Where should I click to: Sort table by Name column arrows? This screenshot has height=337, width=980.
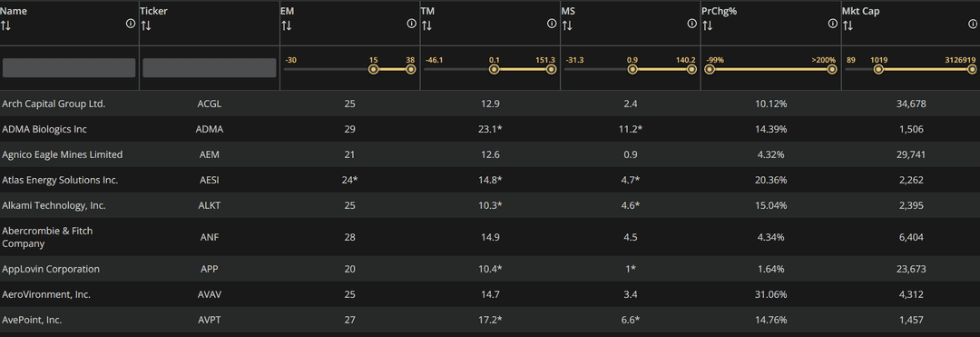[5, 25]
